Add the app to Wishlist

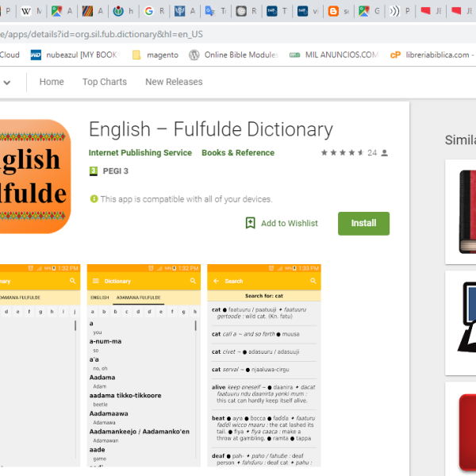click(x=282, y=223)
